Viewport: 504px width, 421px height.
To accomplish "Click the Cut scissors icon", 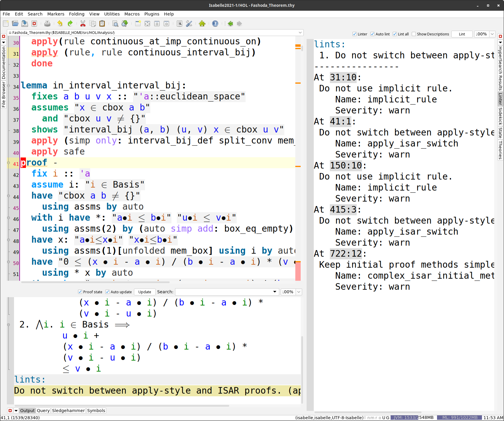I will point(83,24).
